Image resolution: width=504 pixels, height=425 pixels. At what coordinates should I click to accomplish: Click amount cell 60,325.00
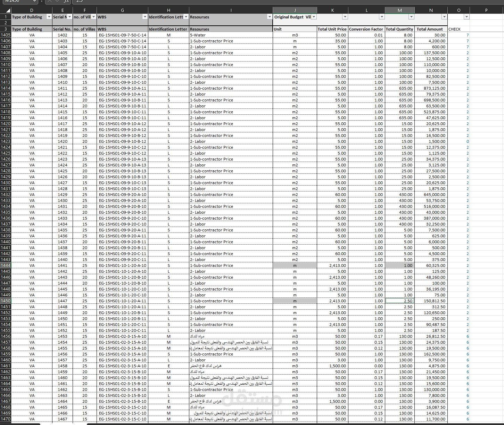tap(431, 265)
